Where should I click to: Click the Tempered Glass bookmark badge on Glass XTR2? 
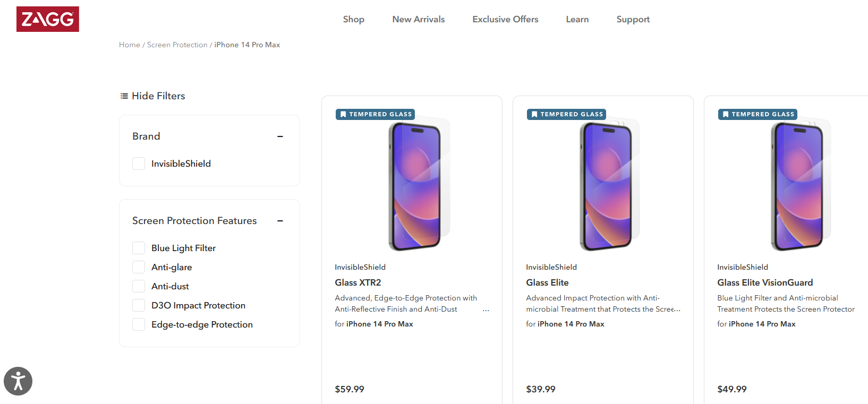375,114
